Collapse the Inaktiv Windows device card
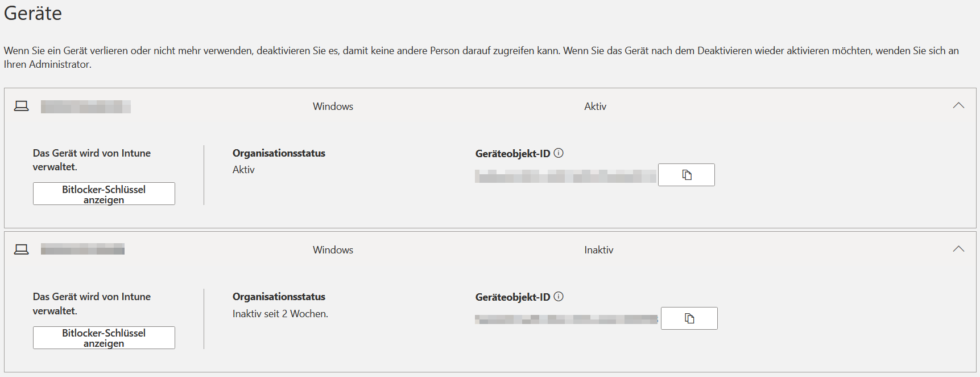This screenshot has height=377, width=980. pyautogui.click(x=958, y=249)
